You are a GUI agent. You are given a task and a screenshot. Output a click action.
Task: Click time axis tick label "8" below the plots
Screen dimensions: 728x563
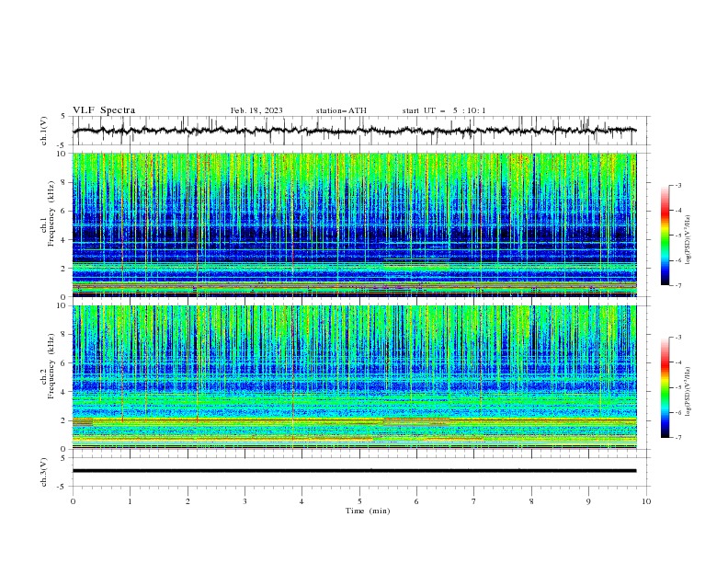531,501
